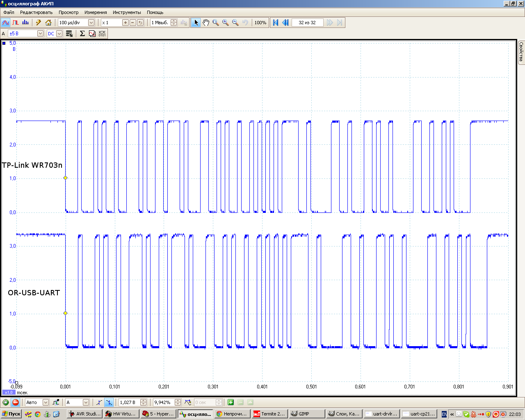This screenshot has width=525, height=420.
Task: Open the Свойства side panel tab
Action: pos(521,52)
